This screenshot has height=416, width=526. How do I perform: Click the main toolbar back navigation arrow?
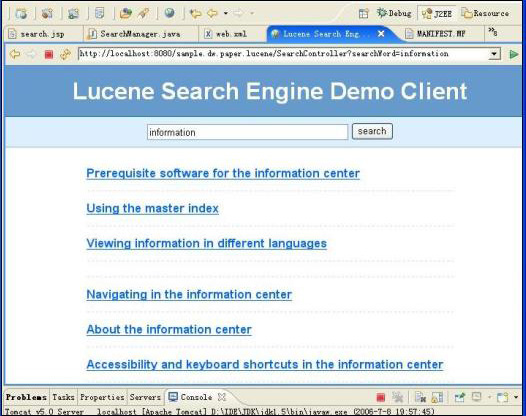[212, 13]
